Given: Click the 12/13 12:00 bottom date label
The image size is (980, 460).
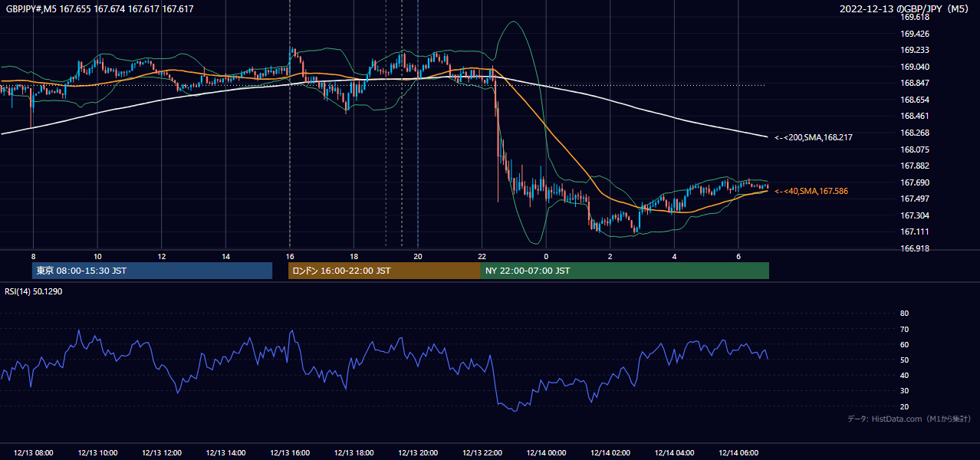Looking at the screenshot, I should coord(162,453).
